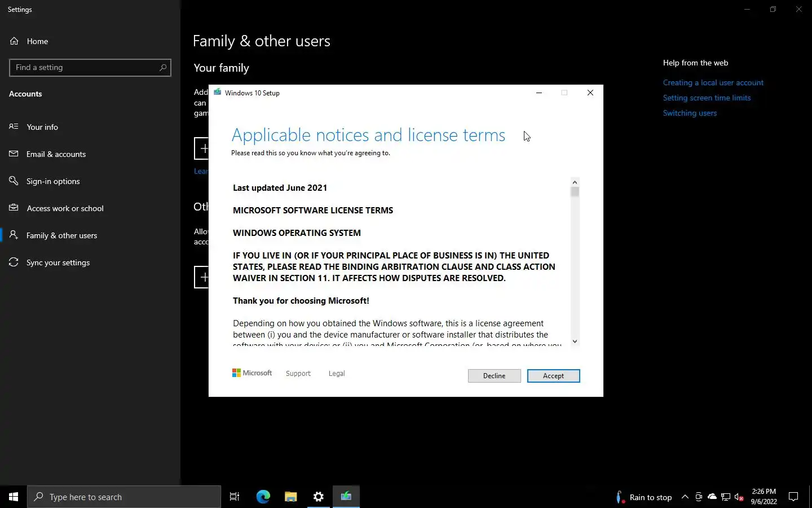
Task: Open Access work or school
Action: coord(90,208)
